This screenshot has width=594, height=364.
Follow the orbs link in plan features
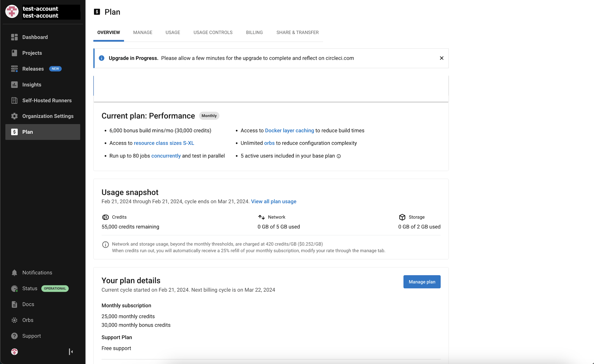coord(269,143)
